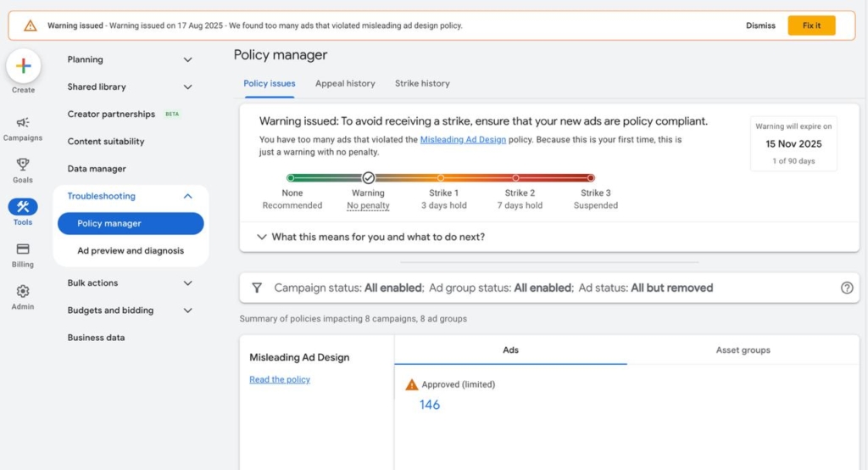Select the Tools wrench icon
Viewport: 868px width, 470px height.
pyautogui.click(x=23, y=207)
